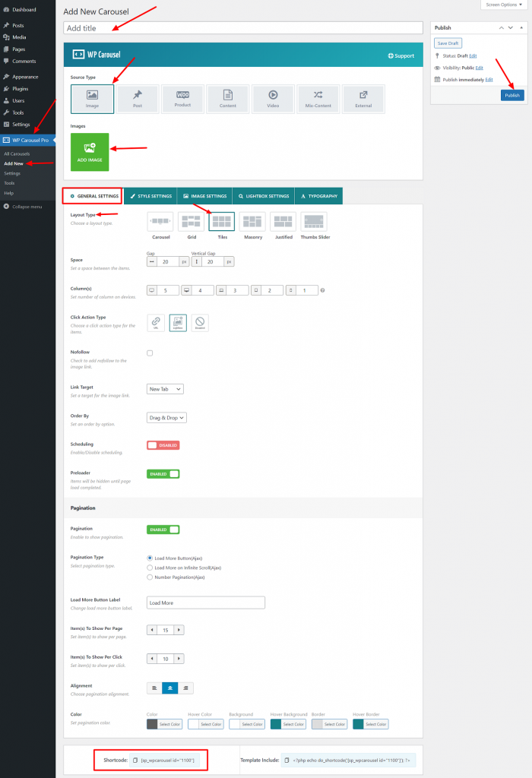
Task: Select the Mix-Content source type
Action: pos(318,99)
